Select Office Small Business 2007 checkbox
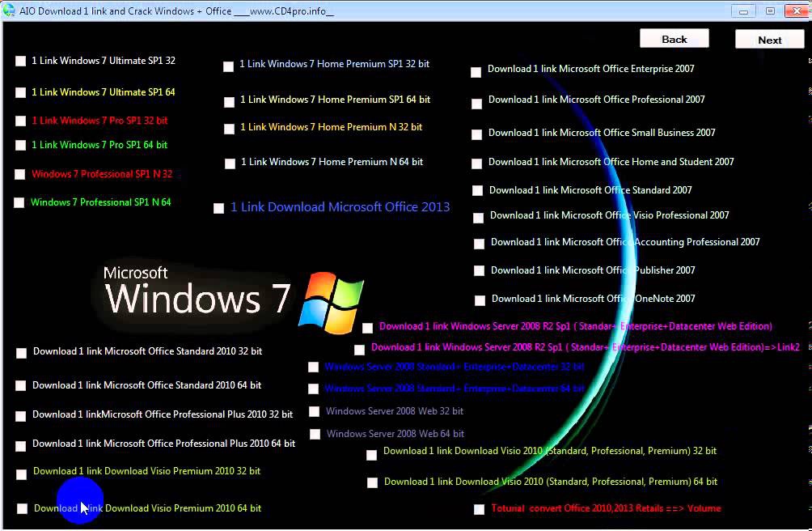The height and width of the screenshot is (531, 812). pyautogui.click(x=476, y=134)
